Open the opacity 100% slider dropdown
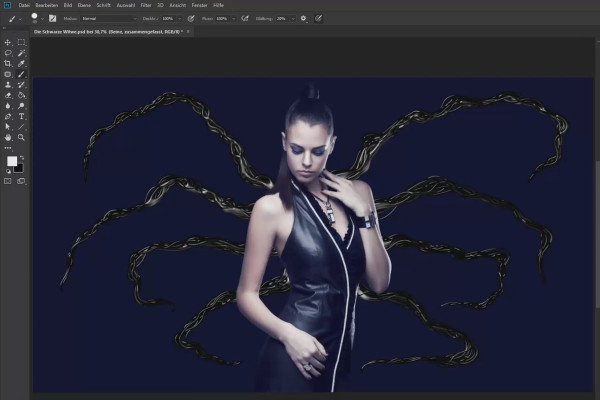The width and height of the screenshot is (600, 400). click(179, 19)
